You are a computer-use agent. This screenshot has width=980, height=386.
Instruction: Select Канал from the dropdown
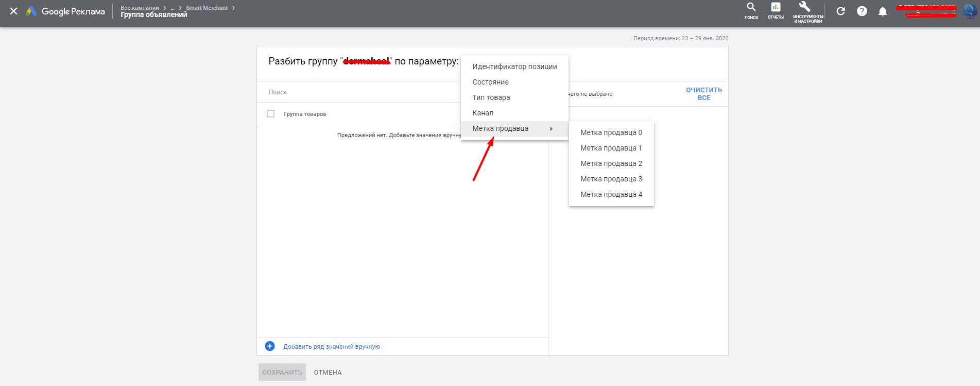point(483,113)
